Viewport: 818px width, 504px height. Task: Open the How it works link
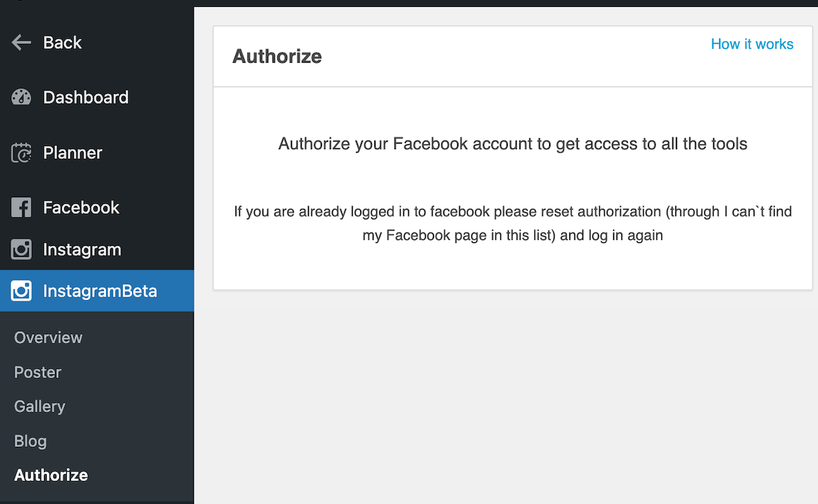pos(752,44)
